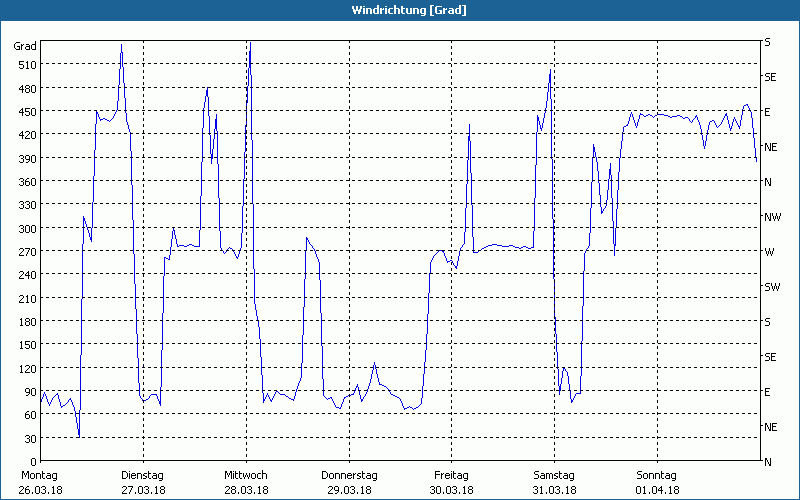Click the 360 value on y-axis

click(26, 181)
